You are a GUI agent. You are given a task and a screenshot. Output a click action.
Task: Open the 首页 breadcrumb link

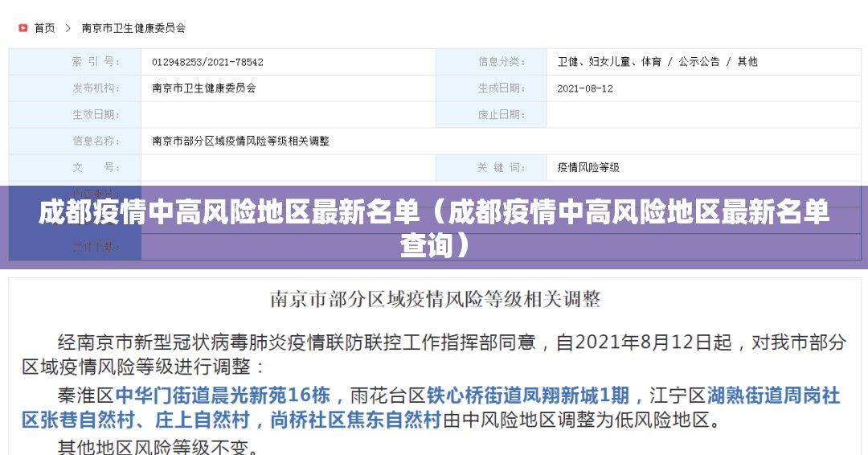tap(44, 28)
